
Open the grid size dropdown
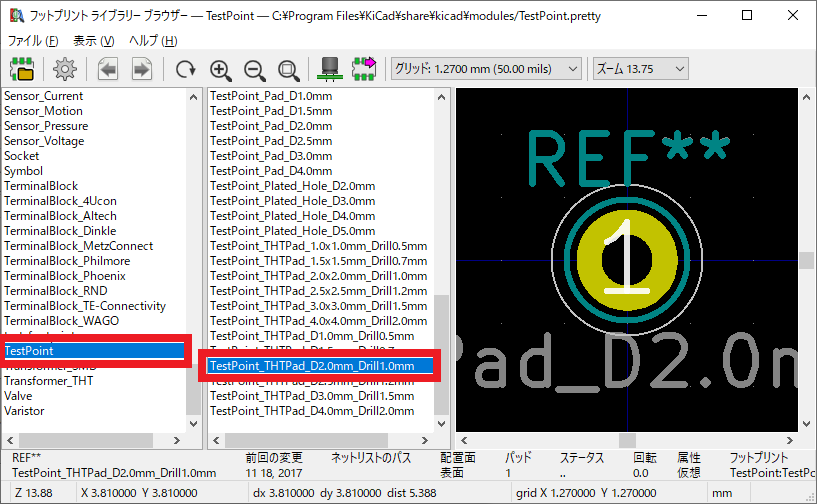point(486,68)
